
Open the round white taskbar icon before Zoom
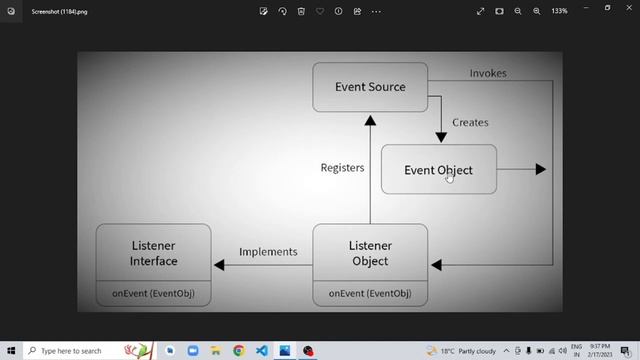170,351
